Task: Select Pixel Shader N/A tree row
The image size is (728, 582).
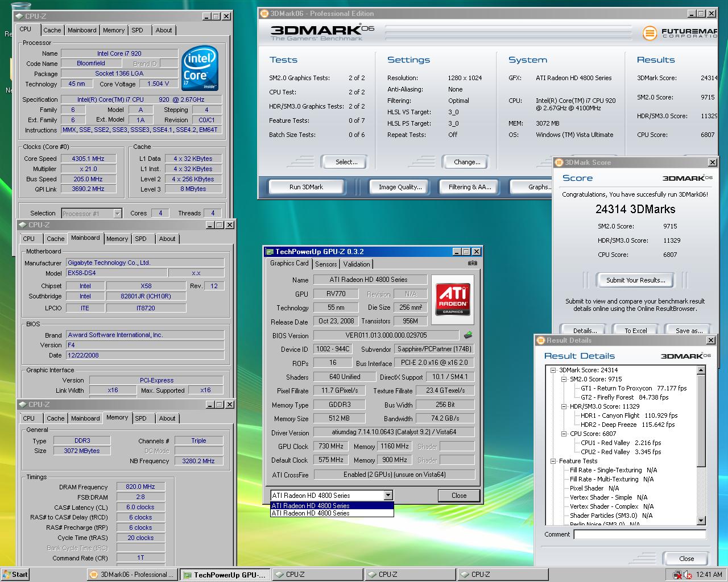Action: (594, 488)
